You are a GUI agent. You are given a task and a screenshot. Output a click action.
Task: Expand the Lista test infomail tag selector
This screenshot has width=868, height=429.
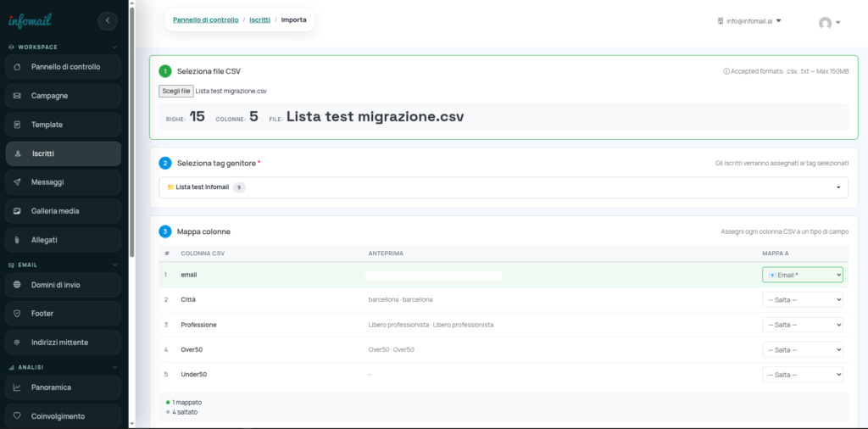(x=503, y=187)
